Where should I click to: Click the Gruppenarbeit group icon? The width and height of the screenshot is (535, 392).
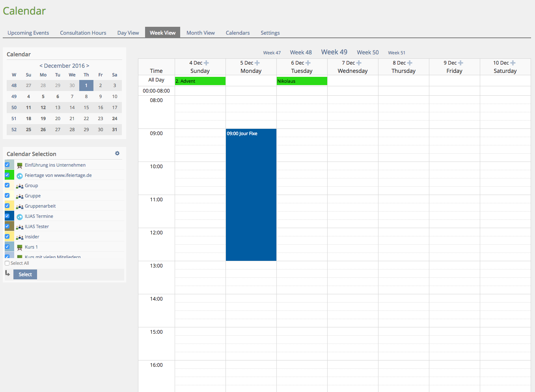pos(20,206)
